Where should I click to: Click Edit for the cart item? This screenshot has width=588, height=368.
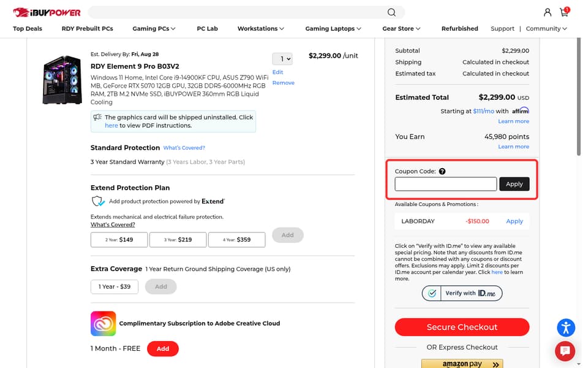click(278, 72)
